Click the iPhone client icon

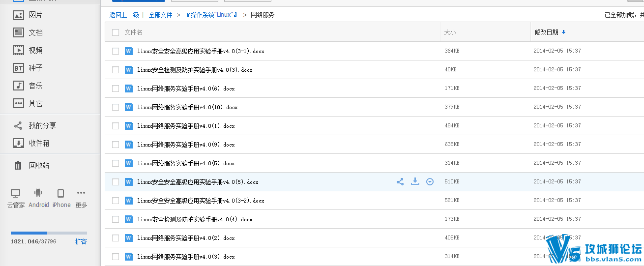tap(61, 193)
